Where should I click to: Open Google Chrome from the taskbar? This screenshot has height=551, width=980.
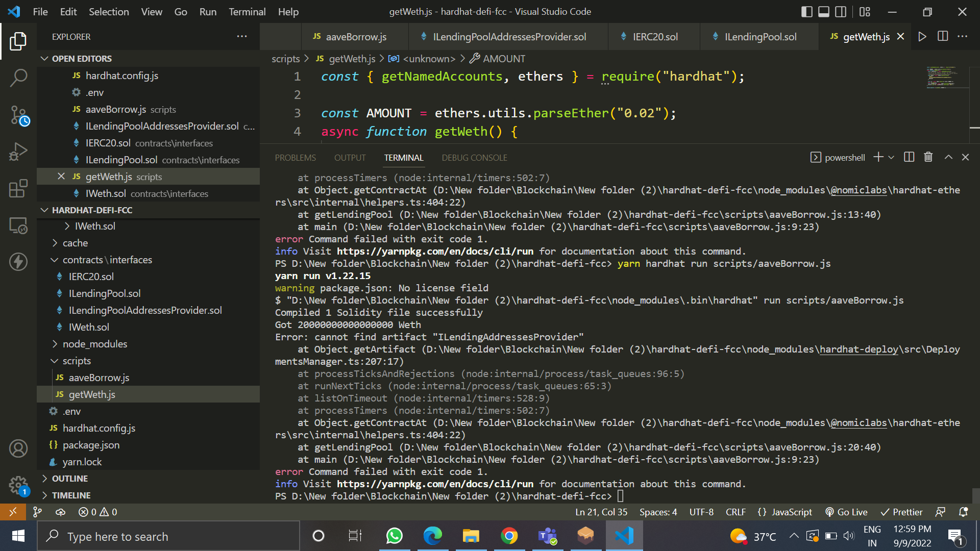(x=509, y=536)
